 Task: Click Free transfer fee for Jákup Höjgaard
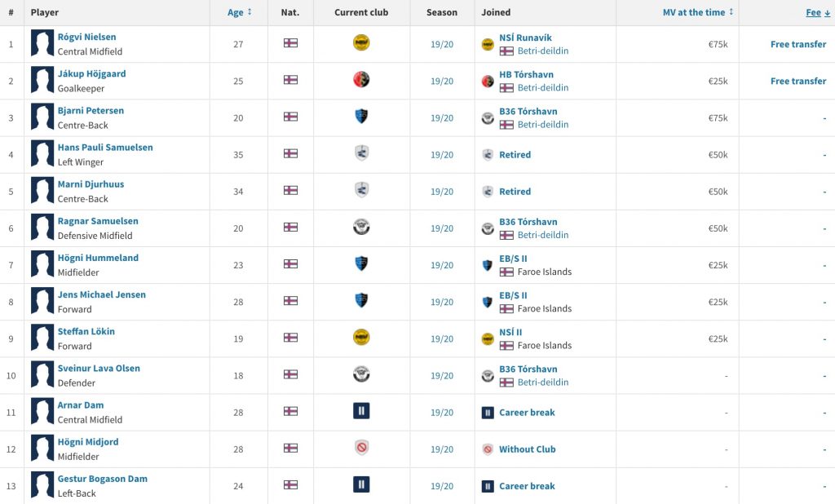tap(797, 81)
